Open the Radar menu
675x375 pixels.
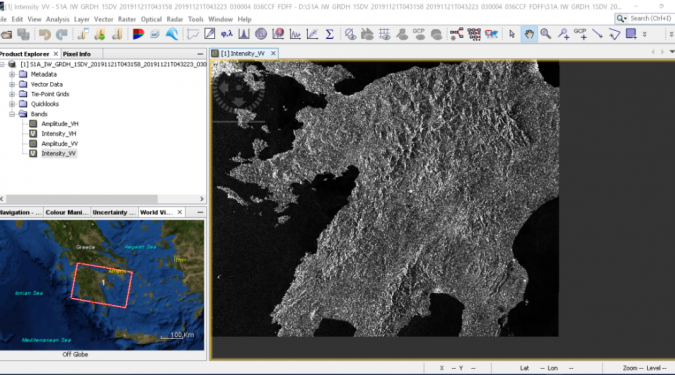[x=174, y=19]
